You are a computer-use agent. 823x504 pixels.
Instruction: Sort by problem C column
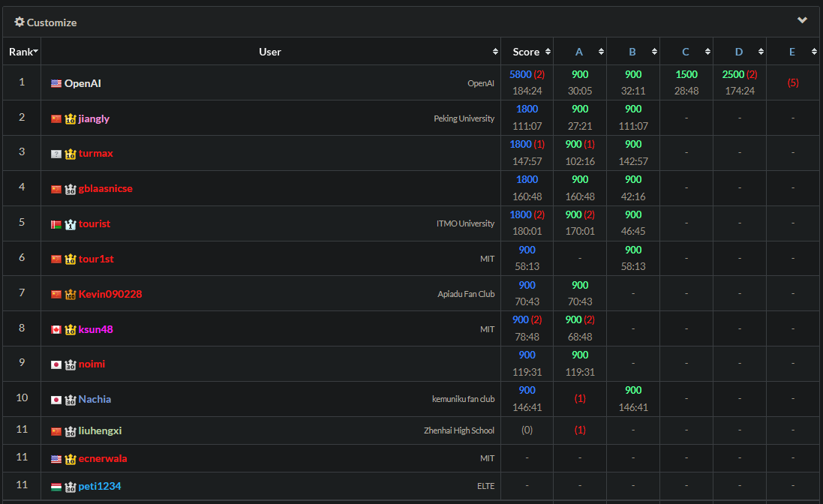[x=707, y=52]
